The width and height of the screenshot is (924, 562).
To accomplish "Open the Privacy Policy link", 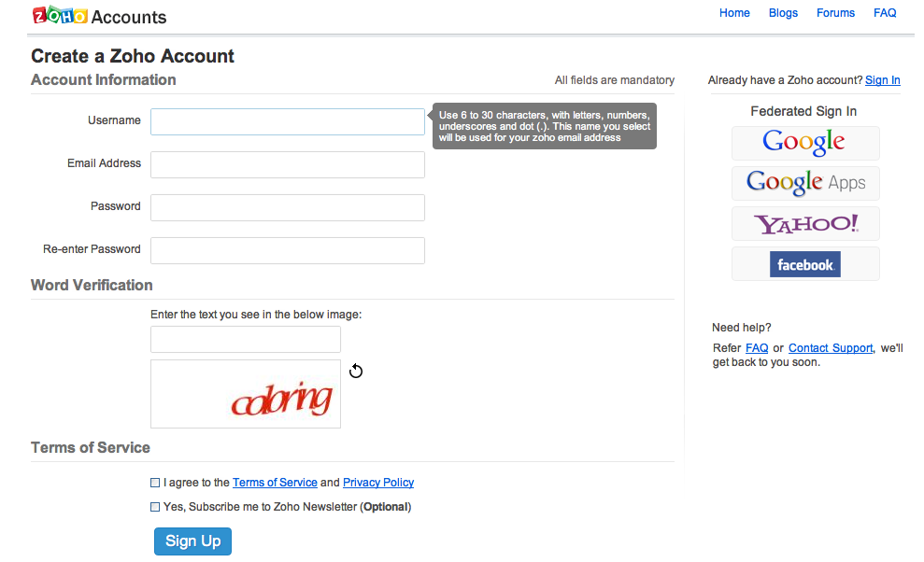I will click(378, 483).
